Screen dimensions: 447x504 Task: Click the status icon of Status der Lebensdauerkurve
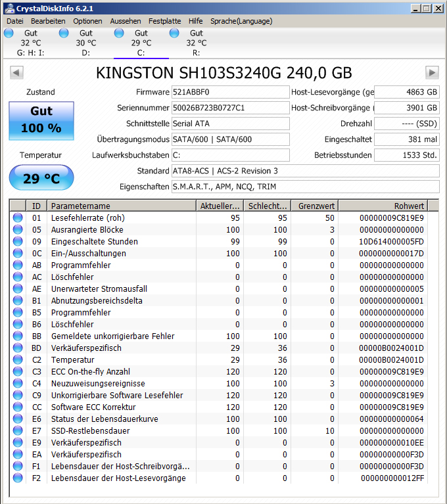18,419
